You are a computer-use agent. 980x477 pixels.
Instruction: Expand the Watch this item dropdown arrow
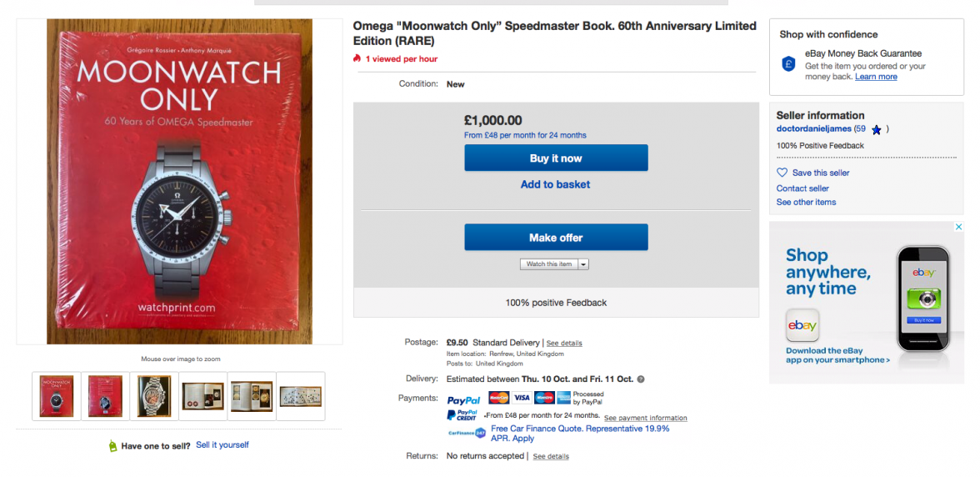583,264
